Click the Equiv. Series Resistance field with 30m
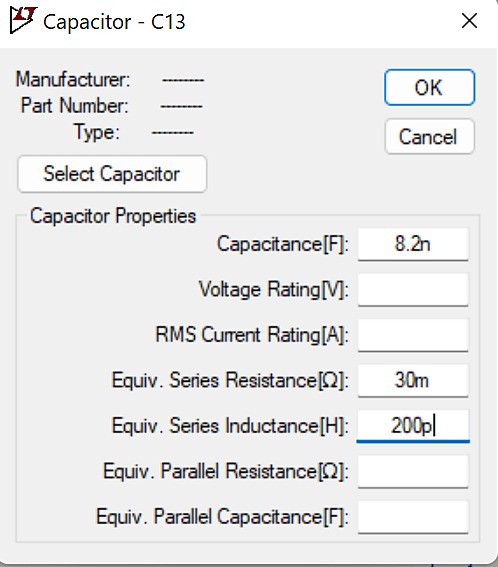The height and width of the screenshot is (567, 498). [x=413, y=380]
